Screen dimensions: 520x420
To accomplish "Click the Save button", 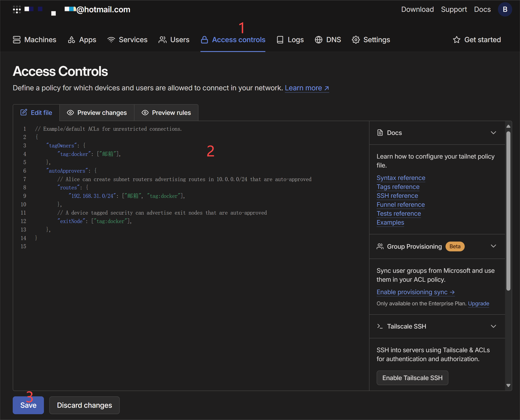I will (28, 405).
